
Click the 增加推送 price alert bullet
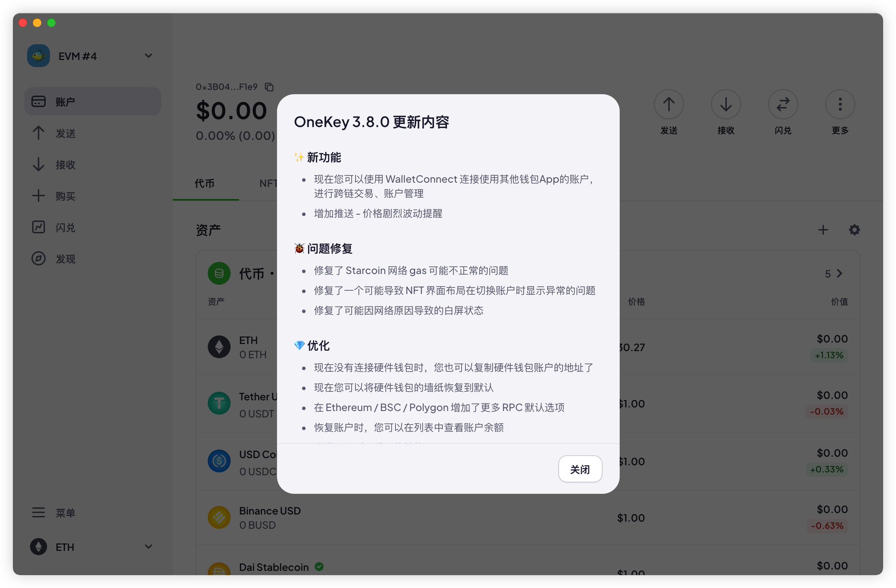click(378, 214)
